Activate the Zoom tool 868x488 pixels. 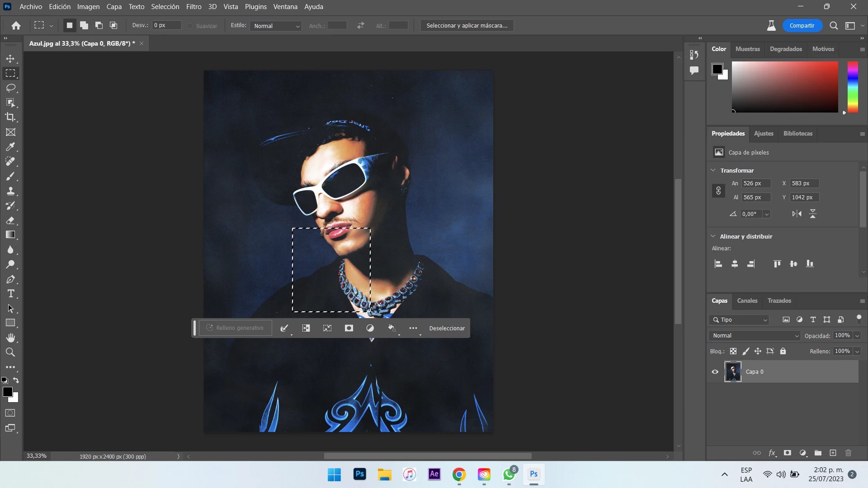point(10,352)
